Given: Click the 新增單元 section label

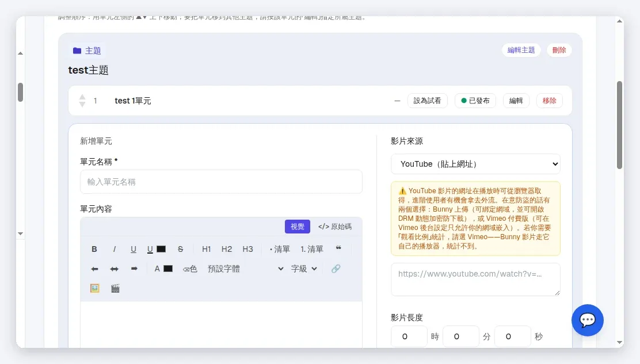Looking at the screenshot, I should pos(96,141).
